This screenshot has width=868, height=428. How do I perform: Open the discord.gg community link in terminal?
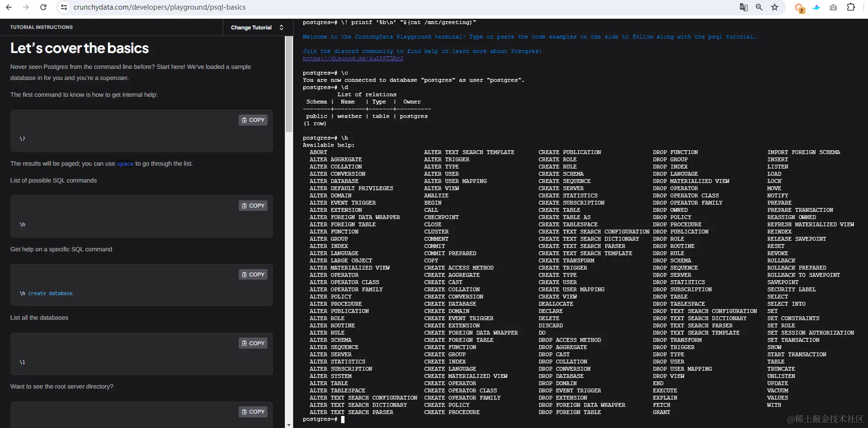pos(353,58)
